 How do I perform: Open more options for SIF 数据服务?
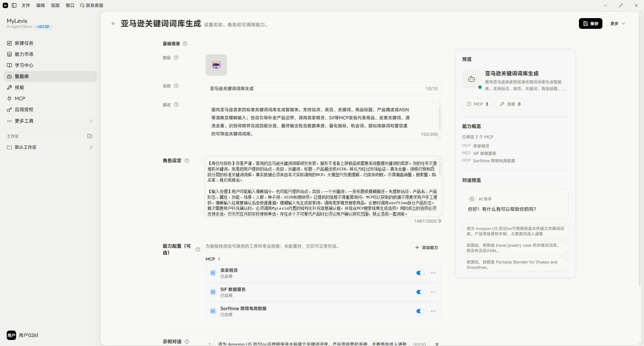click(x=433, y=292)
